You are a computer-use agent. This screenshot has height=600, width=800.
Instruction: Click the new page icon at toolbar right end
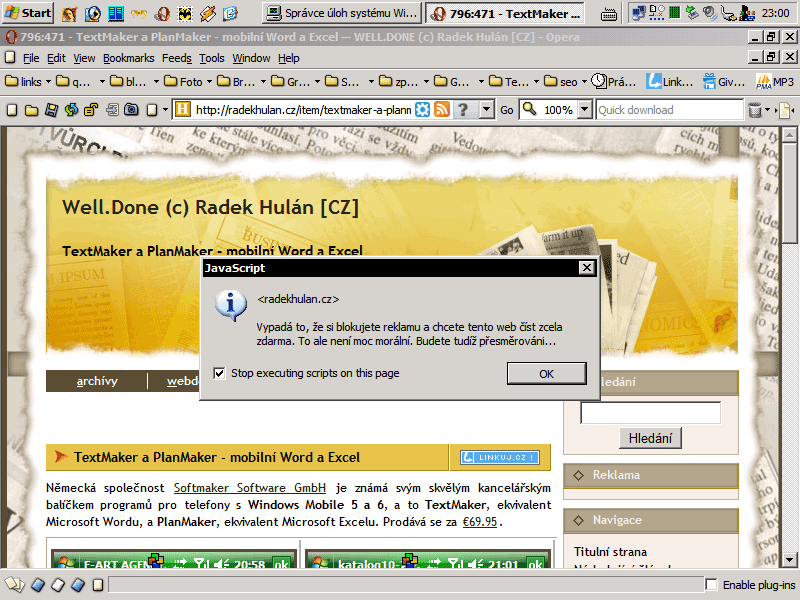[x=785, y=110]
